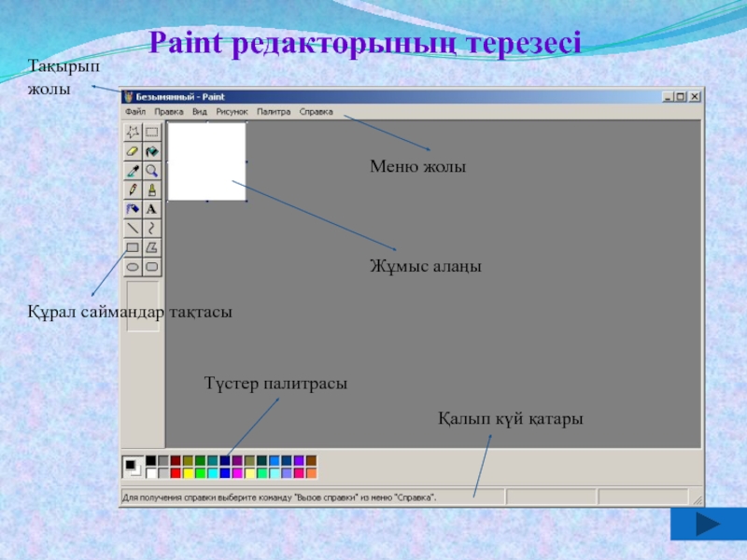Pick the Eraser tool

click(x=133, y=151)
